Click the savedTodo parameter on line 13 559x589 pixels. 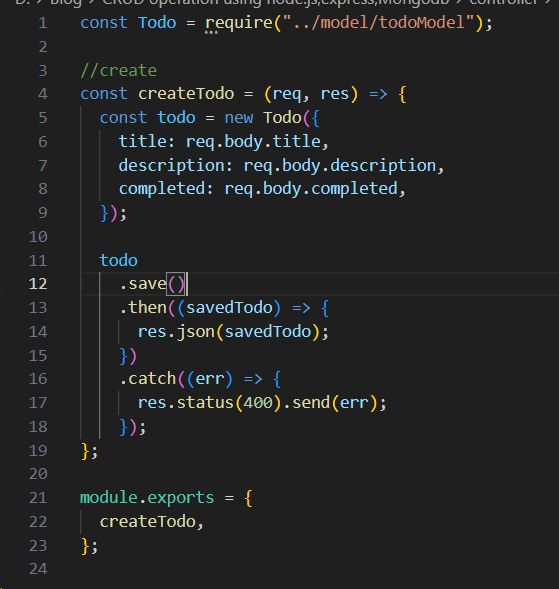click(x=229, y=308)
